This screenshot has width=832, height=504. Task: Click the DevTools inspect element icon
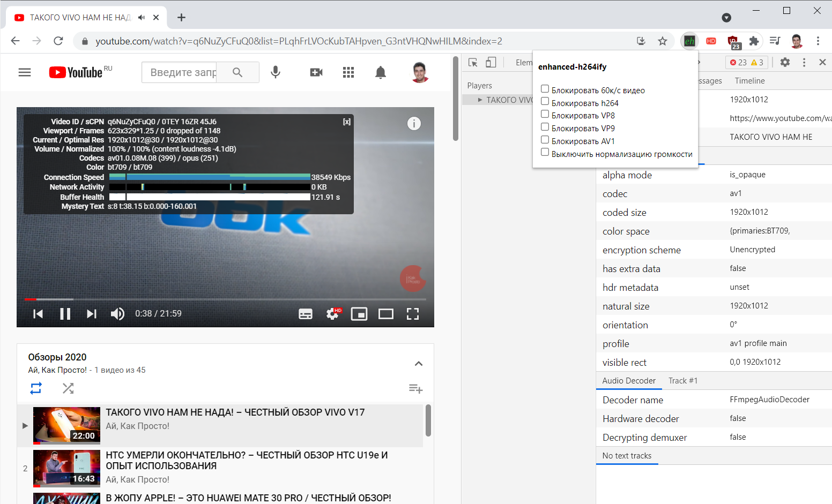pyautogui.click(x=473, y=63)
